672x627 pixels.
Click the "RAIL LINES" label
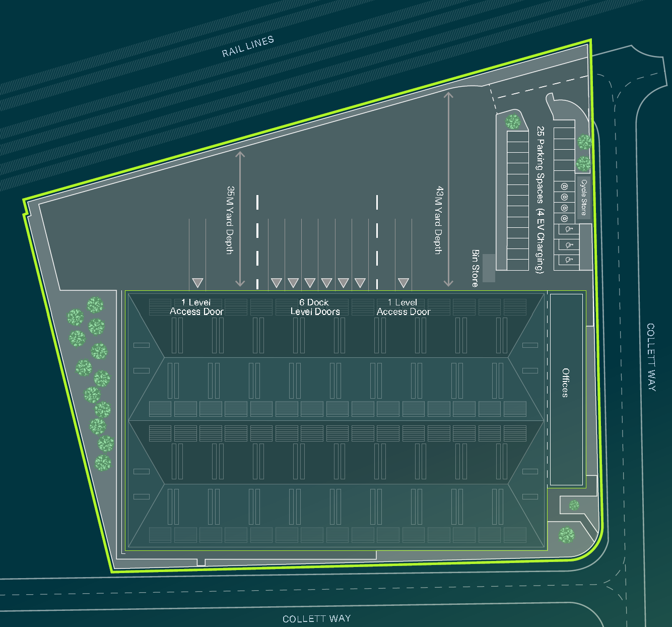[248, 46]
